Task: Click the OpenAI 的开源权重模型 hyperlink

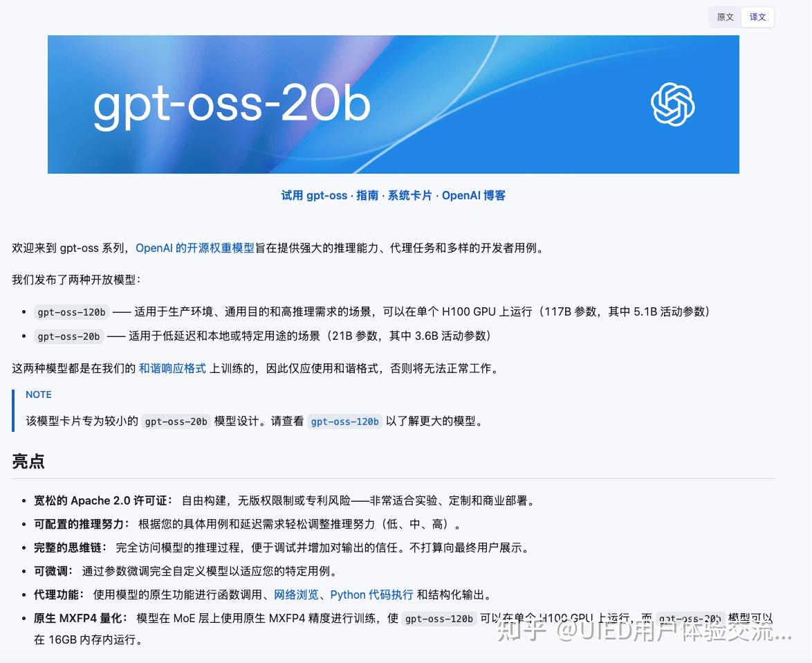Action: 196,247
